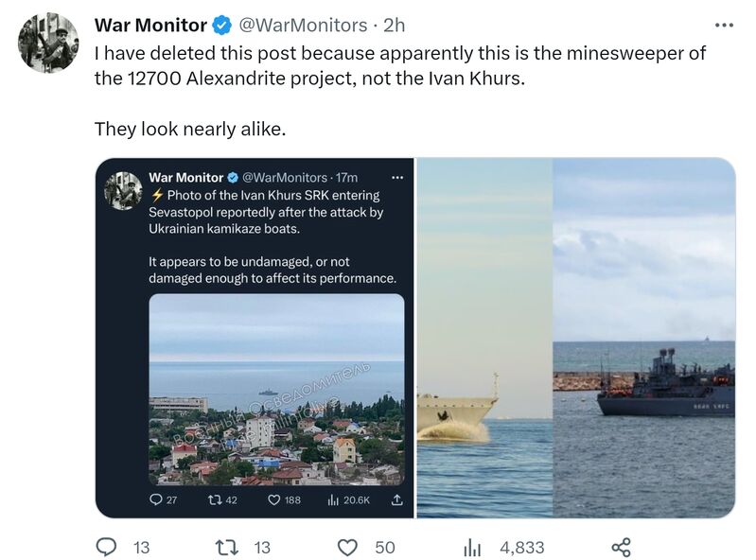Open the three-dot more menu at top right
756x560 pixels.
pos(723,25)
